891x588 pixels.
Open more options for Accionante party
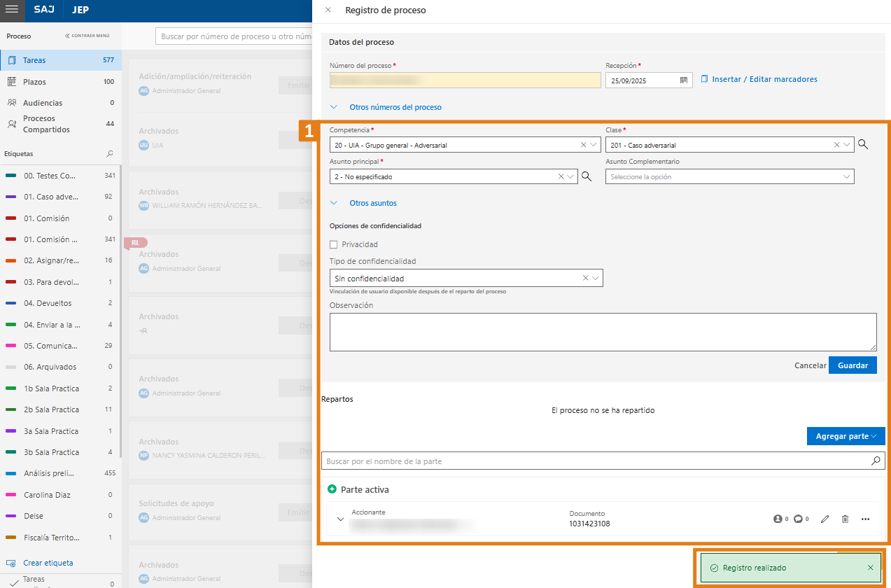865,519
